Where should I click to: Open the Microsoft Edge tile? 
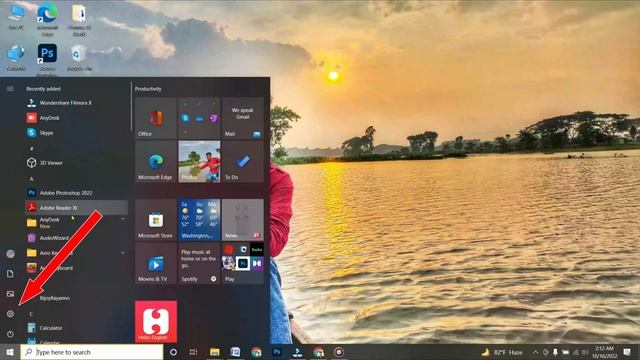click(x=156, y=162)
